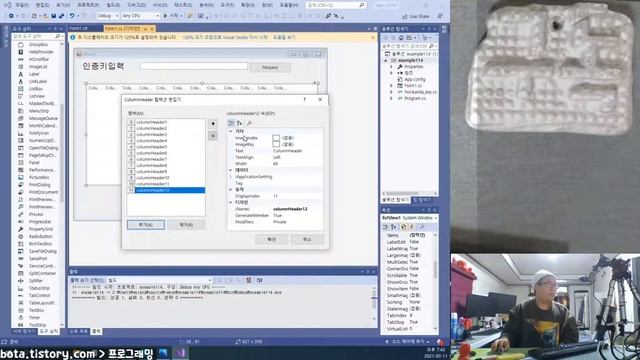Click the wrench Property Pages icon in the dialog
The width and height of the screenshot is (640, 360).
pos(249,123)
